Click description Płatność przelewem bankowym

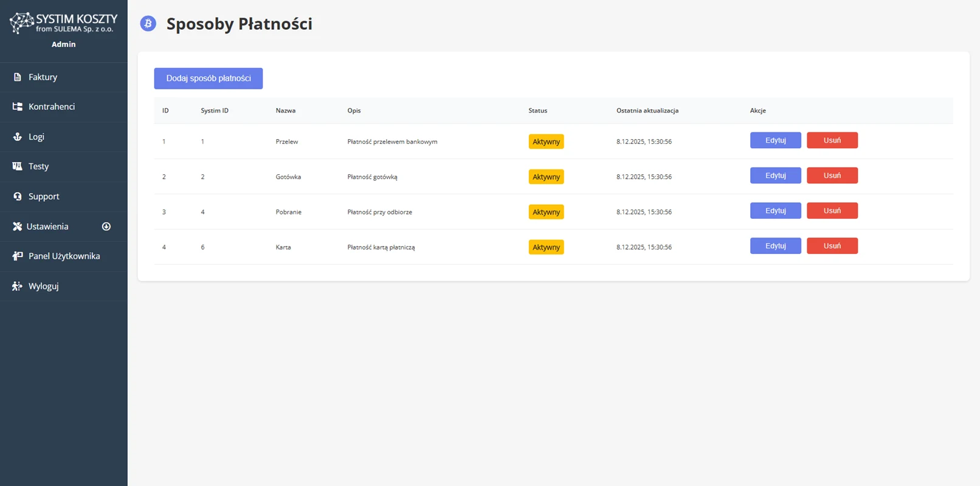tap(392, 142)
